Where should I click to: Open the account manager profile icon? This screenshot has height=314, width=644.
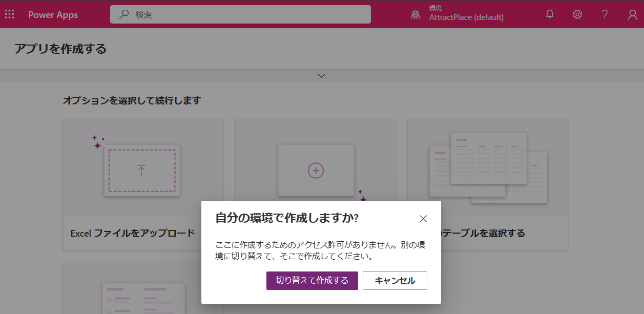pos(632,14)
